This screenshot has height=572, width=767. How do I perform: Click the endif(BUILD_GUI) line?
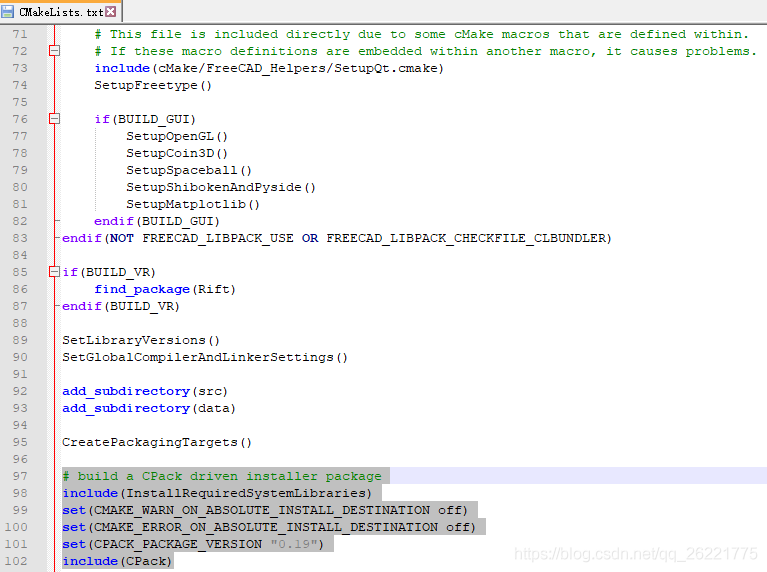[157, 221]
